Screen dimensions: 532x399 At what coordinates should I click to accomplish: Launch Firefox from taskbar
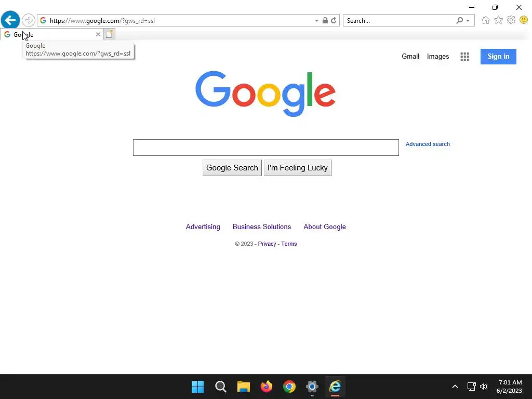267,387
